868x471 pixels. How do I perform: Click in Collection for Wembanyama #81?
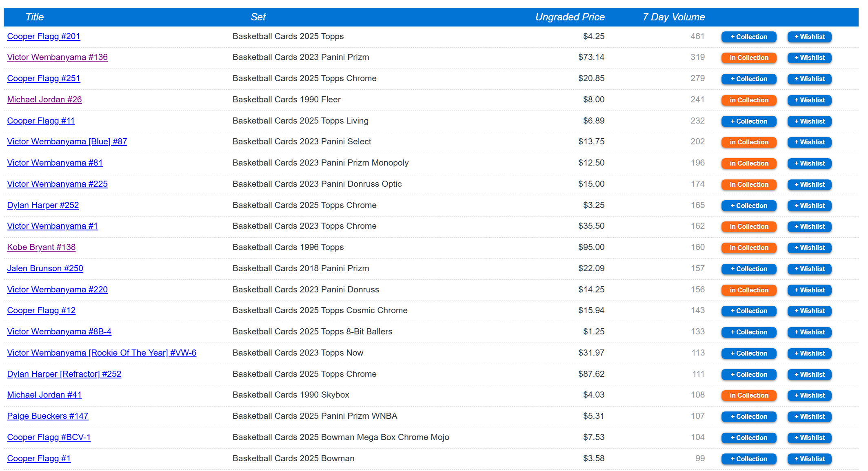click(x=749, y=164)
